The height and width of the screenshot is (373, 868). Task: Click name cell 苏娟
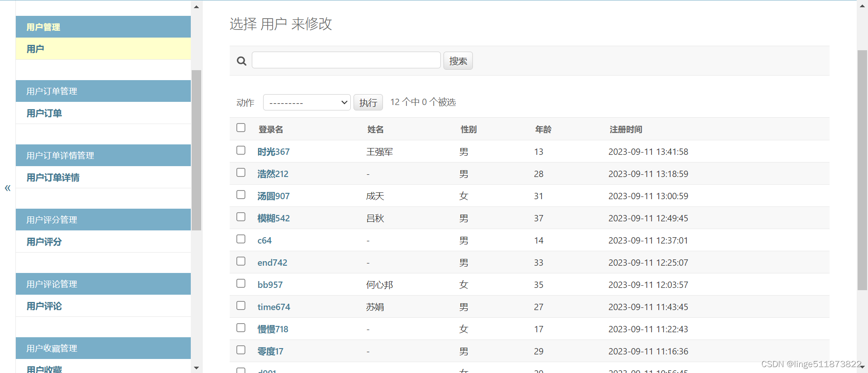pos(375,307)
